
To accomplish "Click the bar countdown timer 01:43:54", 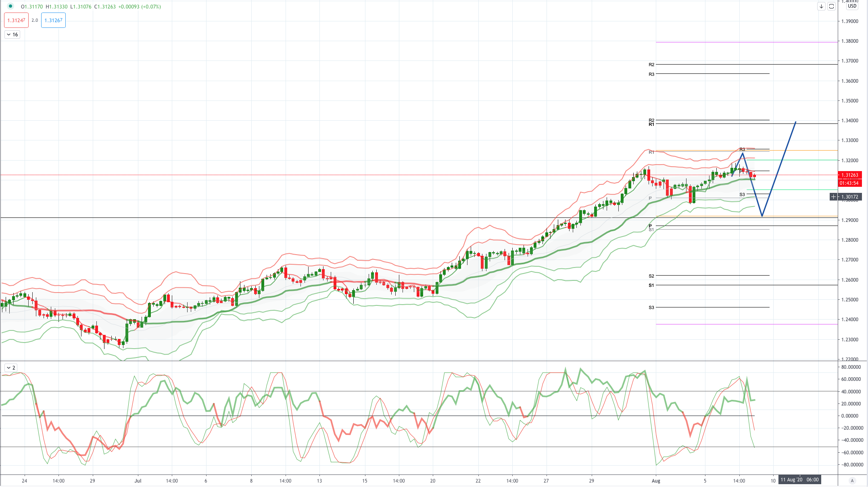I will (850, 183).
